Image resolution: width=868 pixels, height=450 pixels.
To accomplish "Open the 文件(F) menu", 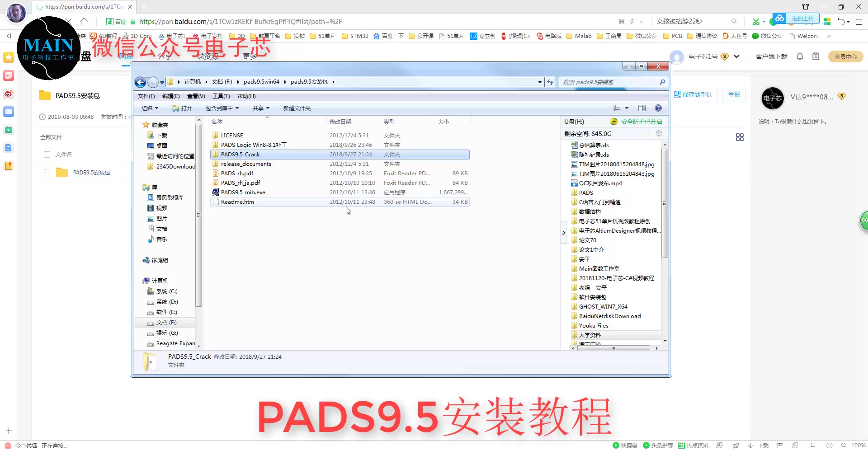I will coord(146,96).
